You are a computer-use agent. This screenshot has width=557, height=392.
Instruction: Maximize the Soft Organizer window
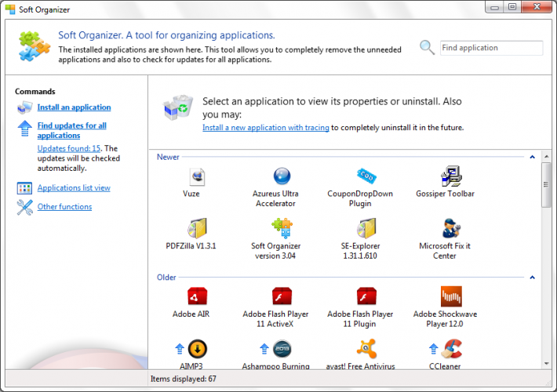pyautogui.click(x=511, y=7)
